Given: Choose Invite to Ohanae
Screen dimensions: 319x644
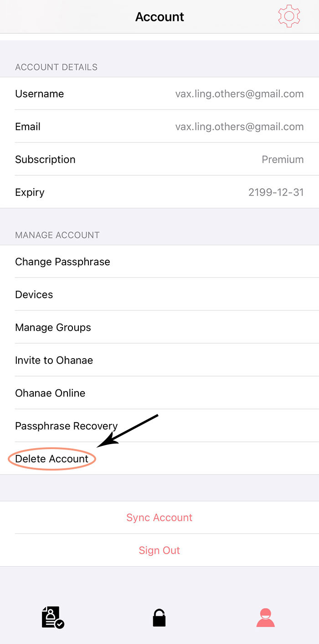Looking at the screenshot, I should (159, 360).
